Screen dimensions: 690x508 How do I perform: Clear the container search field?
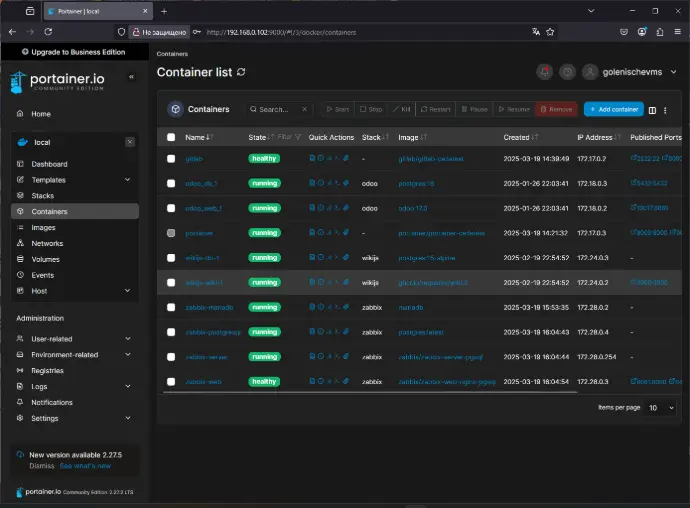(305, 109)
